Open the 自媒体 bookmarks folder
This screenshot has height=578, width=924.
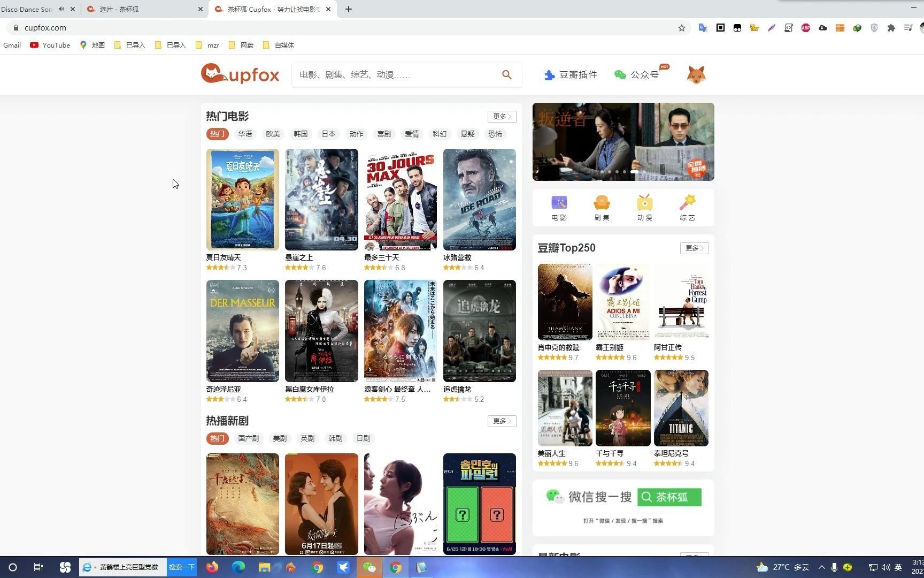(x=279, y=45)
